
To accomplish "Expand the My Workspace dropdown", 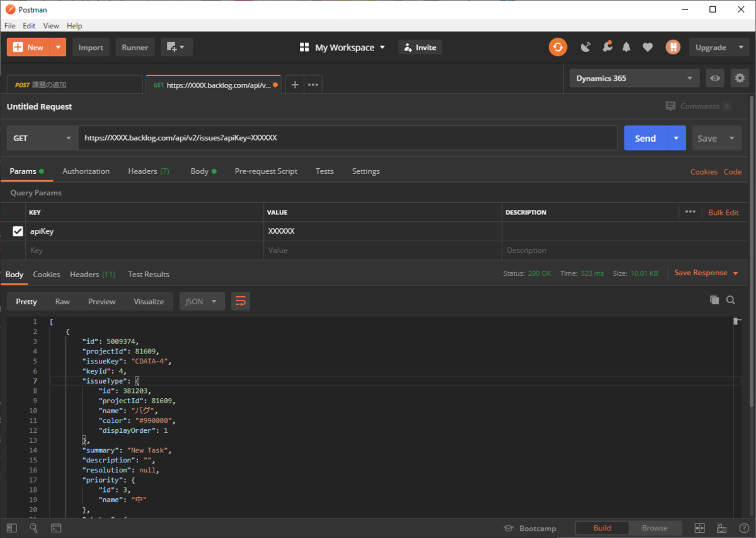I will click(x=342, y=47).
